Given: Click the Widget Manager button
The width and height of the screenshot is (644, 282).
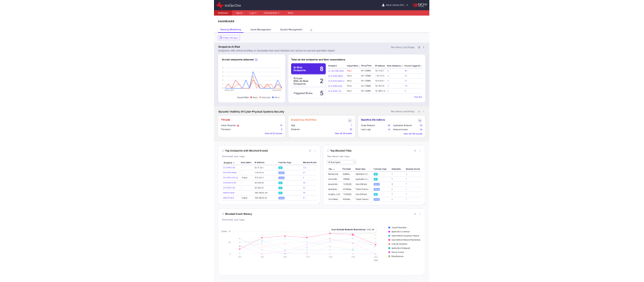Looking at the screenshot, I should pyautogui.click(x=230, y=38).
